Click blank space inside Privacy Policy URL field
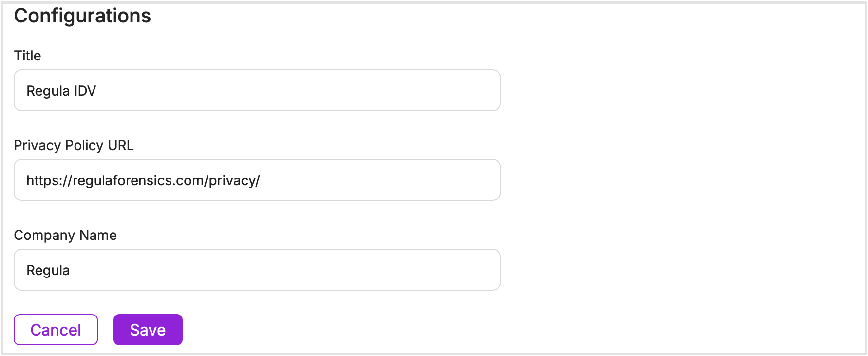The width and height of the screenshot is (868, 356). pos(390,180)
